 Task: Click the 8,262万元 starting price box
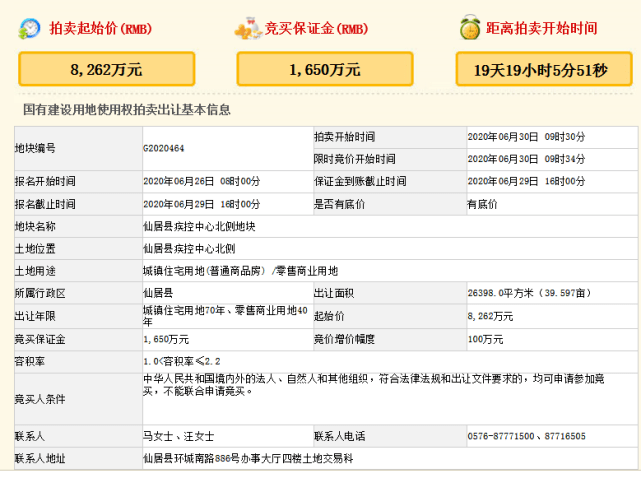coord(106,69)
